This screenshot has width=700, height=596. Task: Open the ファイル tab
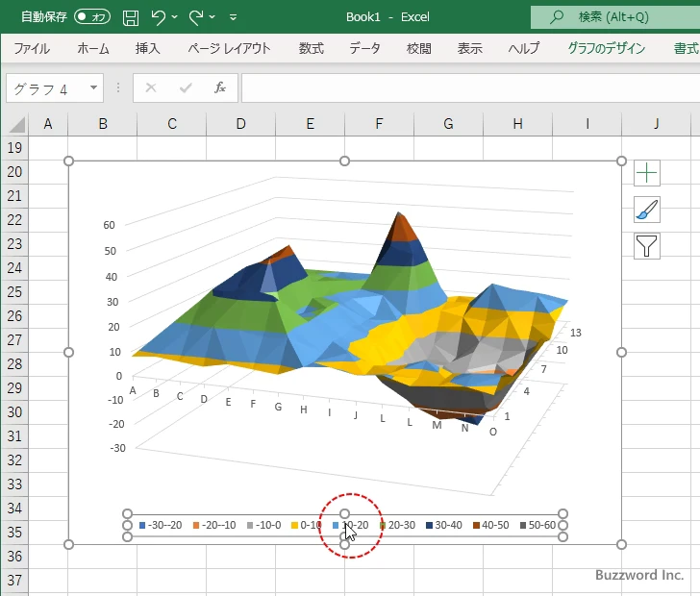[x=32, y=48]
